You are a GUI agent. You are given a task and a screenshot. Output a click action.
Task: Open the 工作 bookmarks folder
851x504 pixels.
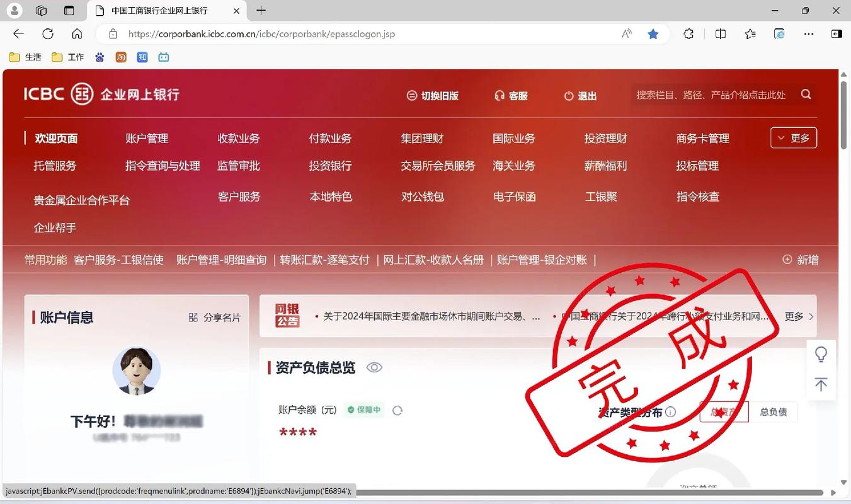click(x=67, y=57)
